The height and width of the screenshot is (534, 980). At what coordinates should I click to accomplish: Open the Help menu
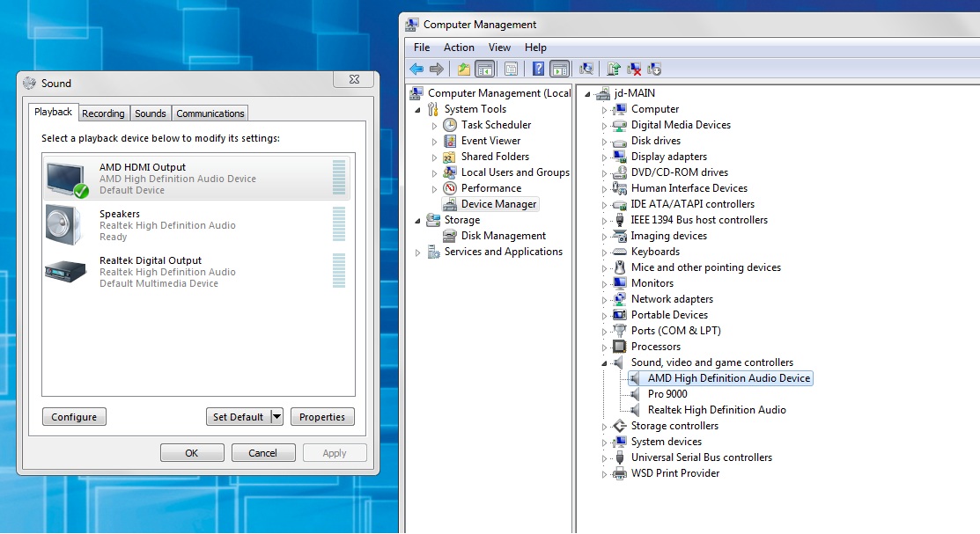point(535,48)
